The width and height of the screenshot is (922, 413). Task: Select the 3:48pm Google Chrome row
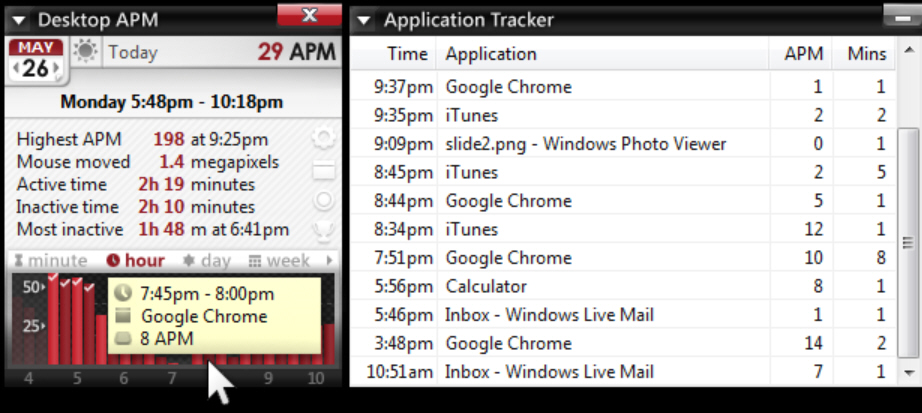(623, 343)
